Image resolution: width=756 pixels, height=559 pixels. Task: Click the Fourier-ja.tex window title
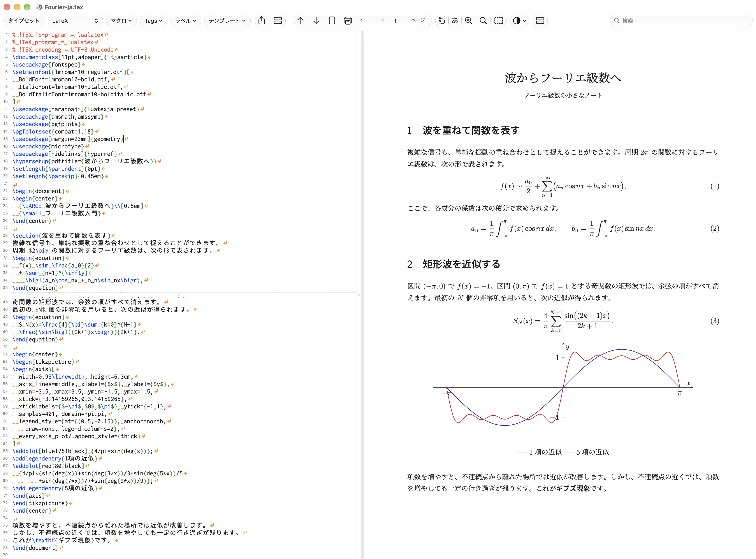[64, 7]
